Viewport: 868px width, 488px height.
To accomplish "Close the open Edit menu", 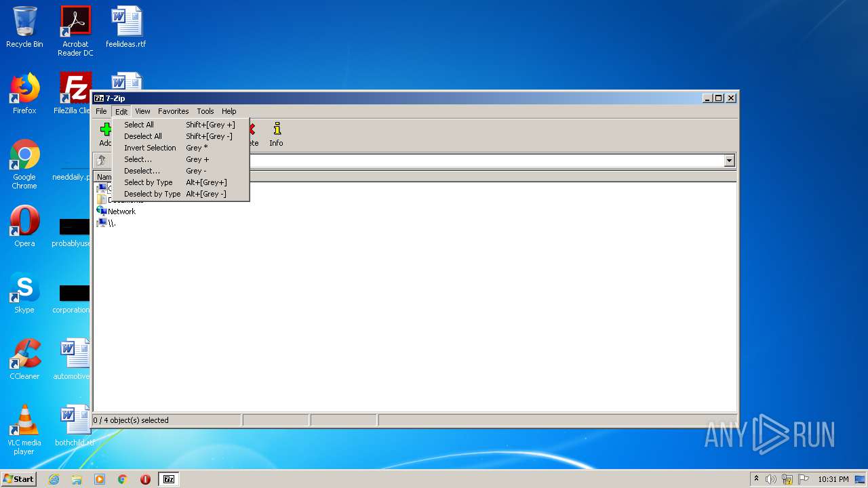I will 121,111.
